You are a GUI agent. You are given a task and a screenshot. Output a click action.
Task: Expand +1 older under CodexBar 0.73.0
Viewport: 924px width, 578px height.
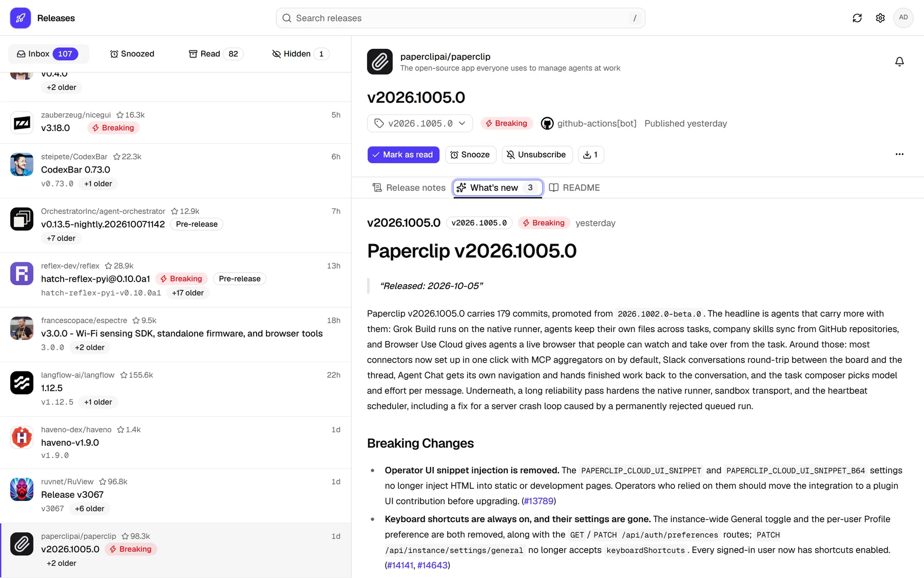coord(98,184)
